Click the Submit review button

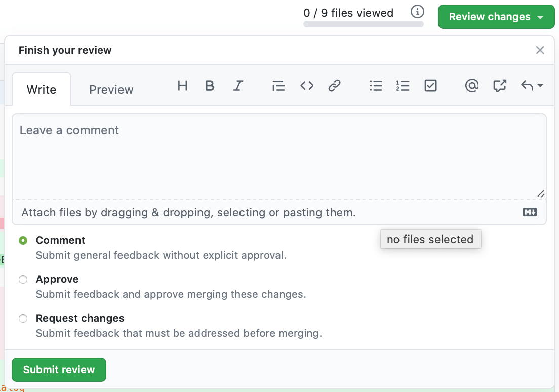(59, 370)
